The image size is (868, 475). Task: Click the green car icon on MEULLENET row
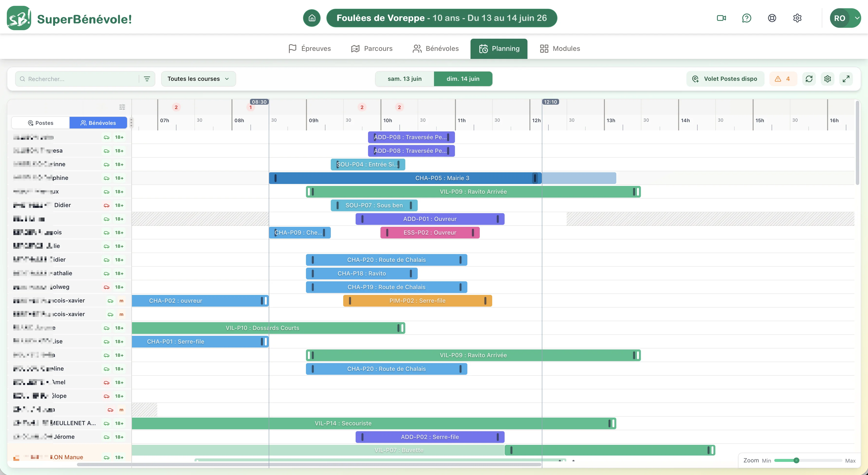[x=106, y=423]
